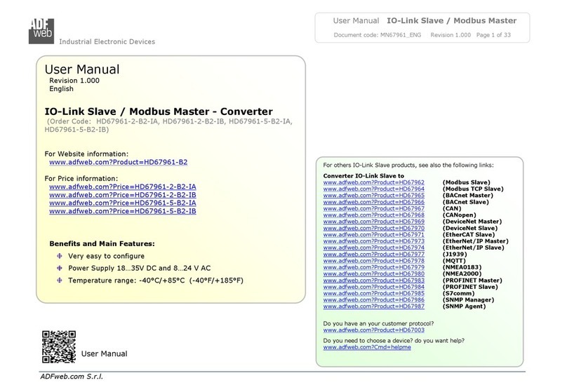Click the Page 1 of 33 text
The height and width of the screenshot is (392, 567).
coord(493,35)
